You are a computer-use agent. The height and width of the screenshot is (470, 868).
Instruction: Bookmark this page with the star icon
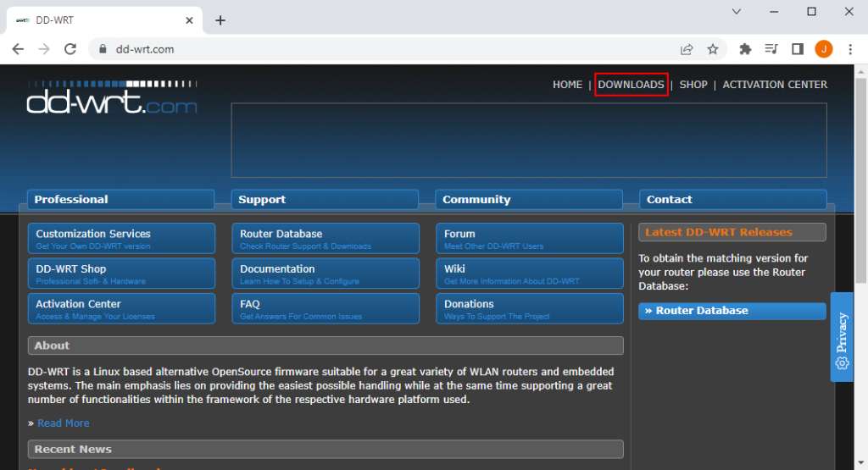(713, 49)
